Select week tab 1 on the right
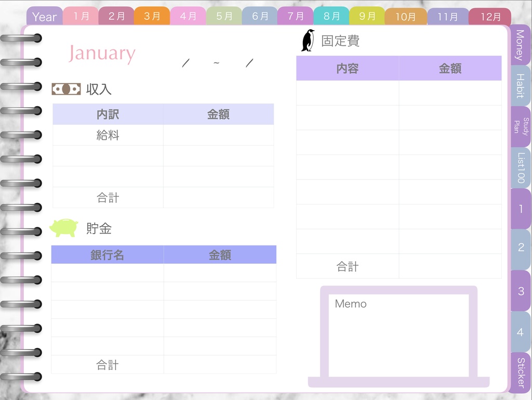Screen dimensions: 532x400 tap(520, 208)
